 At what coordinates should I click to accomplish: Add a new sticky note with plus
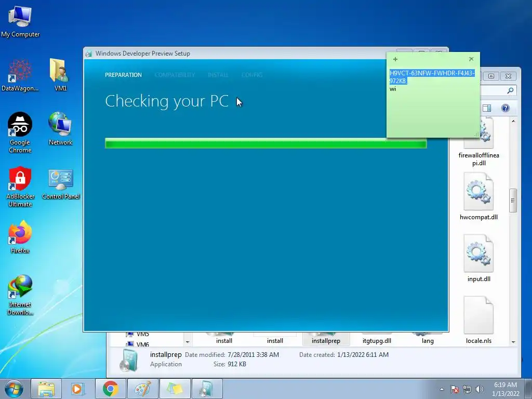pyautogui.click(x=395, y=59)
